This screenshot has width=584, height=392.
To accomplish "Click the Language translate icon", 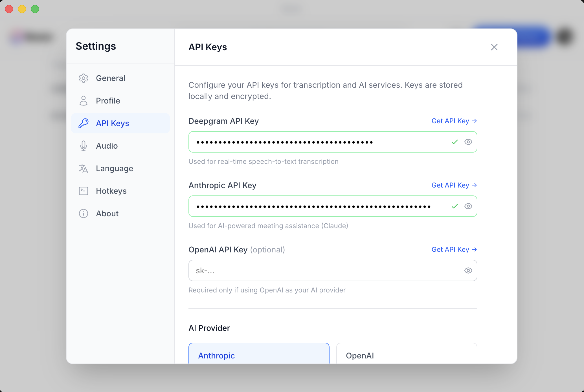I will 84,168.
